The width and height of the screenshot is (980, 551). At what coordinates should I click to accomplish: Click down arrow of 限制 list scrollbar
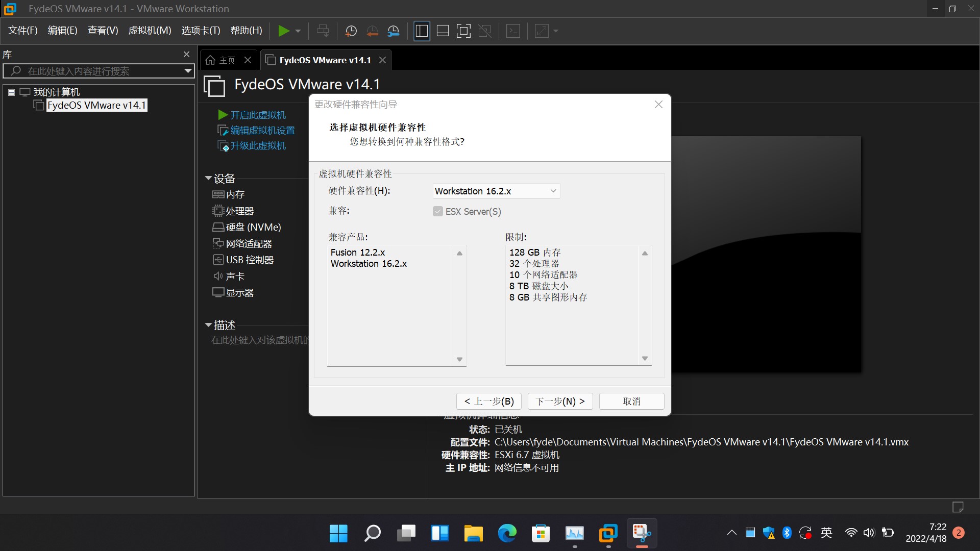coord(645,358)
